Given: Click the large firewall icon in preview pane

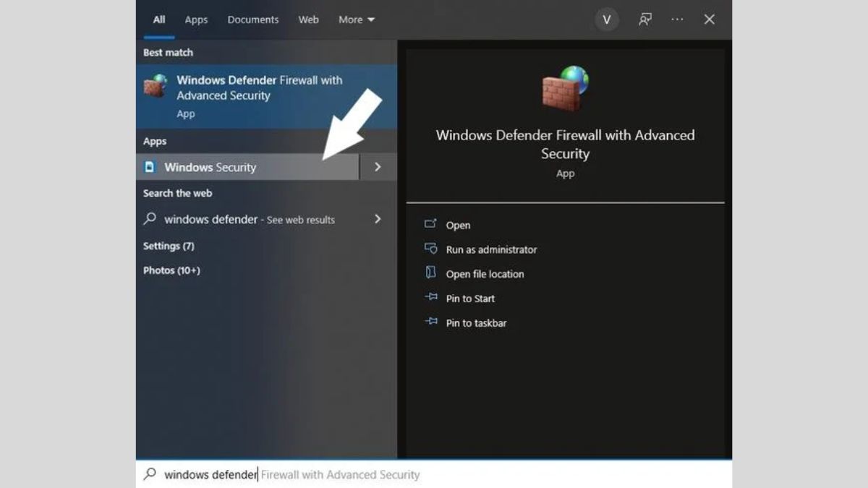Looking at the screenshot, I should (565, 87).
